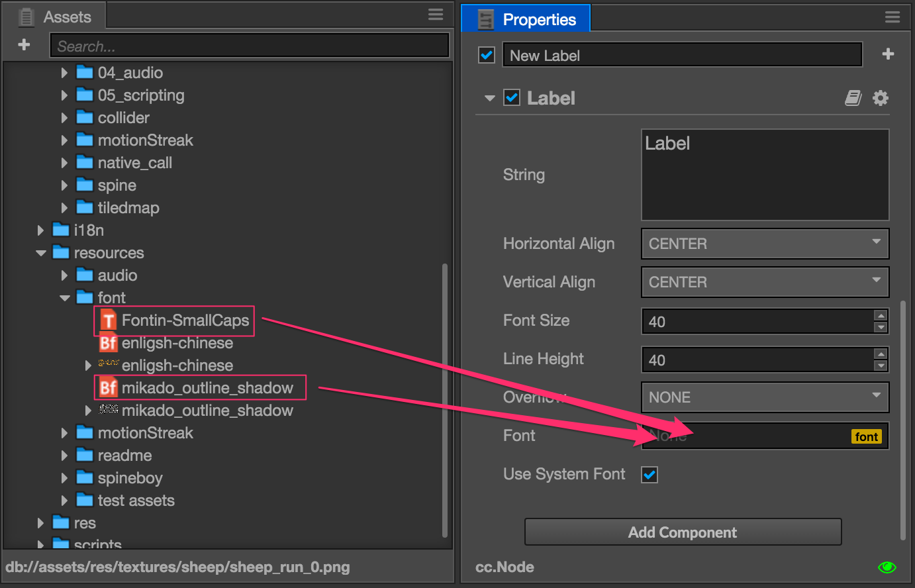Increase Font Size with the up stepper arrow
This screenshot has width=915, height=588.
point(881,317)
